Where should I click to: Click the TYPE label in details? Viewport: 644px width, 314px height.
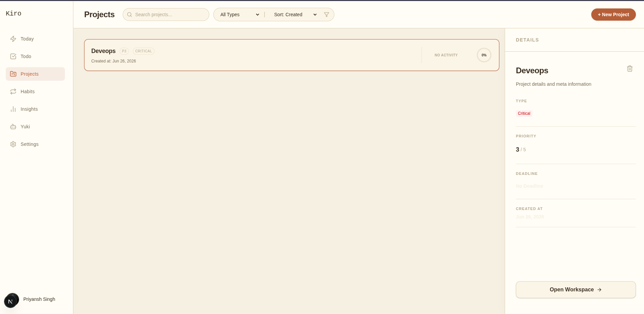click(x=521, y=101)
